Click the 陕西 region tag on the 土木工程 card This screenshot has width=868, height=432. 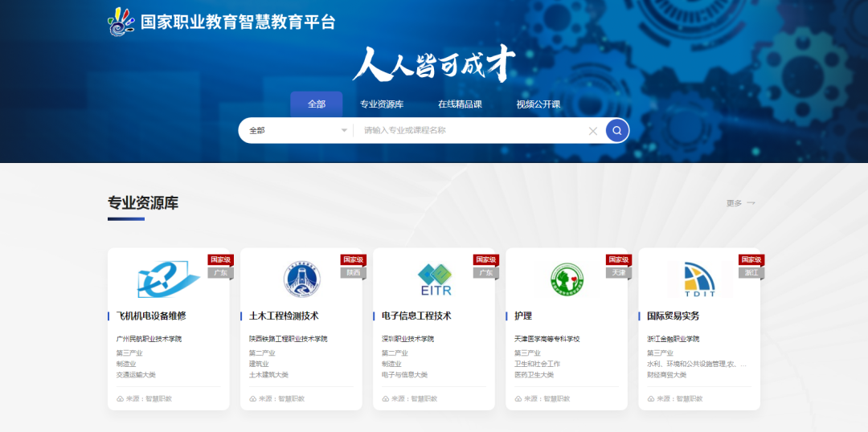click(x=353, y=272)
